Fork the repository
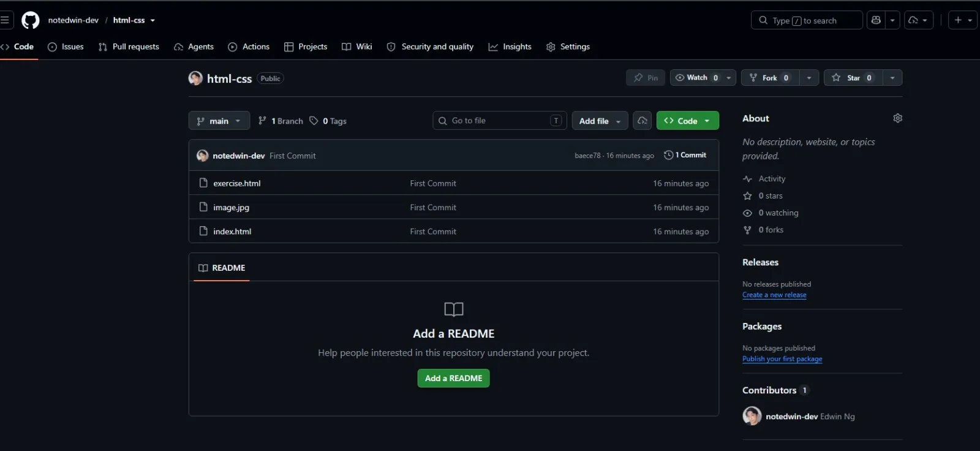The width and height of the screenshot is (980, 451). [771, 78]
